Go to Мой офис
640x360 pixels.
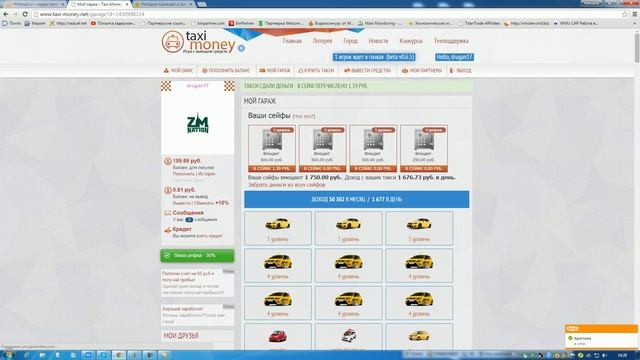178,71
